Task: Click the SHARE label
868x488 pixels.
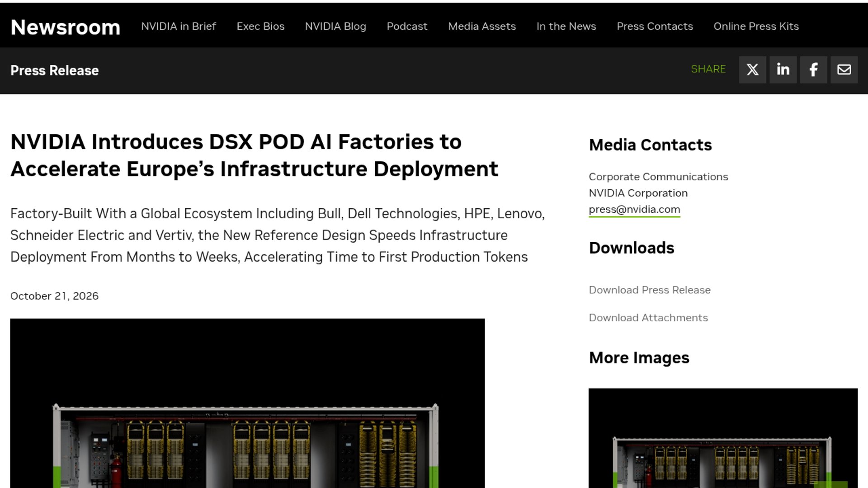Action: (708, 69)
